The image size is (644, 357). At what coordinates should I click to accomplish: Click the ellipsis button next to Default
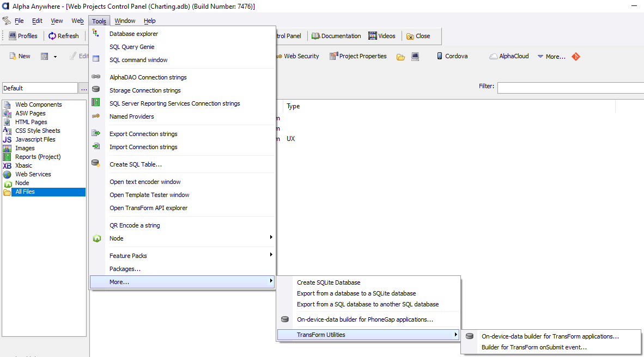[x=83, y=88]
